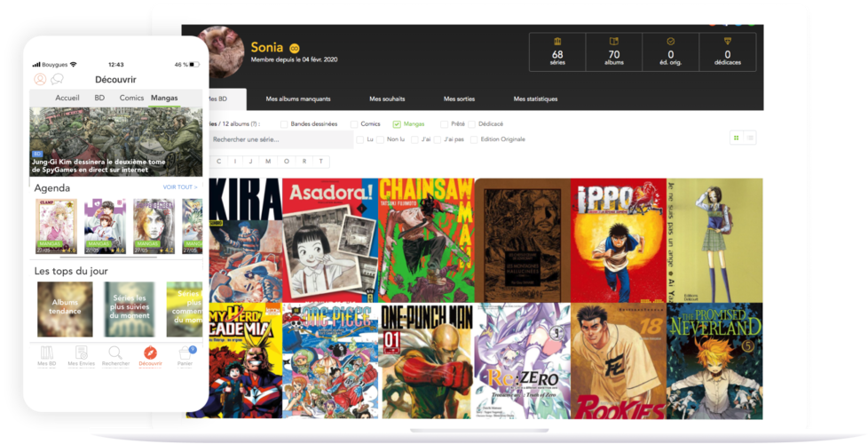
Task: Tick the Edition Originale checkbox
Action: [474, 139]
